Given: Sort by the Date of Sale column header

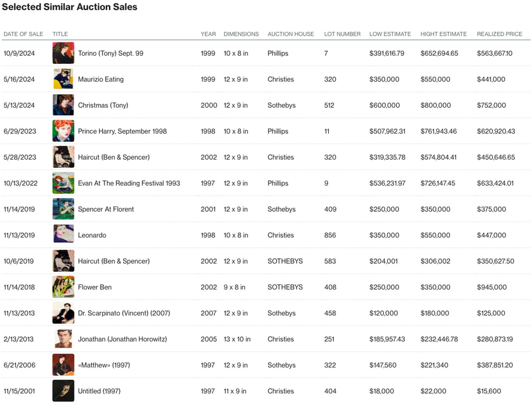Looking at the screenshot, I should [23, 34].
